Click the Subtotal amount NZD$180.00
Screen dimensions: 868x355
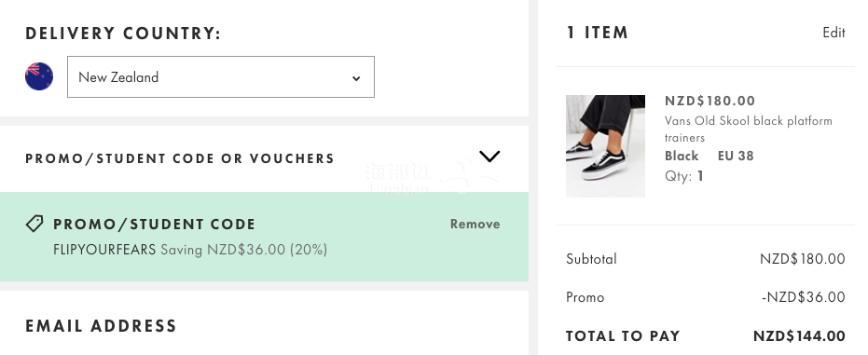tap(803, 259)
